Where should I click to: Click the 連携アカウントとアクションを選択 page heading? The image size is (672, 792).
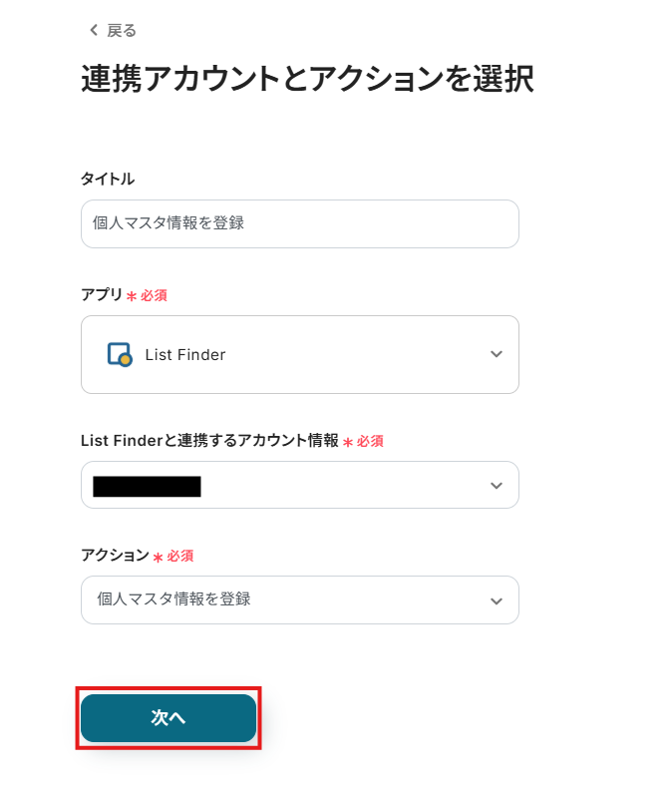(x=307, y=79)
